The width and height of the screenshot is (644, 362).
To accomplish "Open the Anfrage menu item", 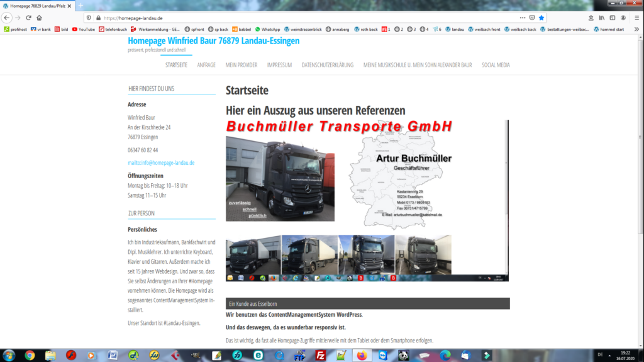I will (x=206, y=65).
